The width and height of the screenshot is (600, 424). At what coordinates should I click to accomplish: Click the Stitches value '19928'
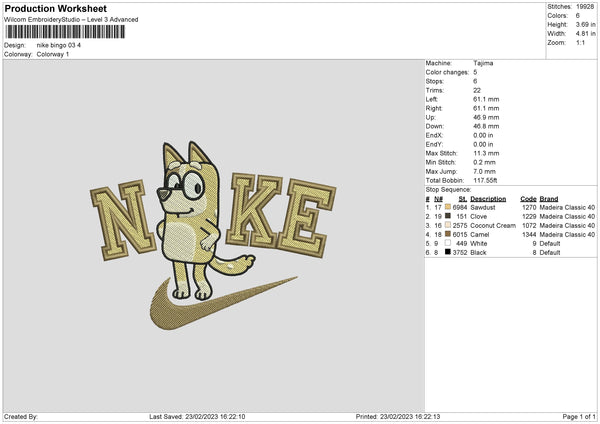coord(585,7)
